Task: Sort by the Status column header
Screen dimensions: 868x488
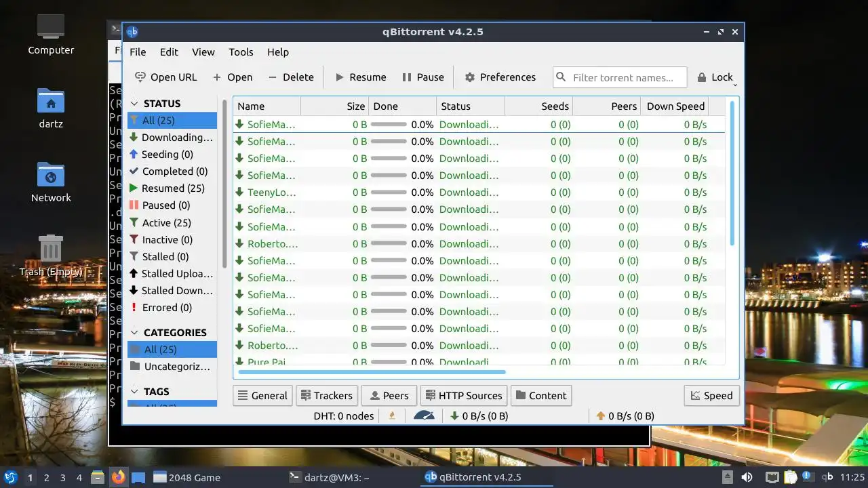Action: (x=471, y=106)
